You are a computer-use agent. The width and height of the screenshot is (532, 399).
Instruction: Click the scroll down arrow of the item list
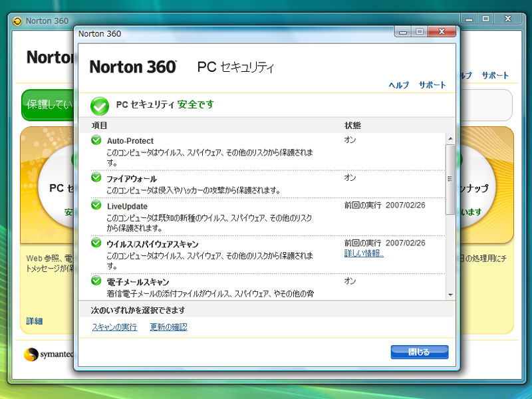click(x=450, y=295)
